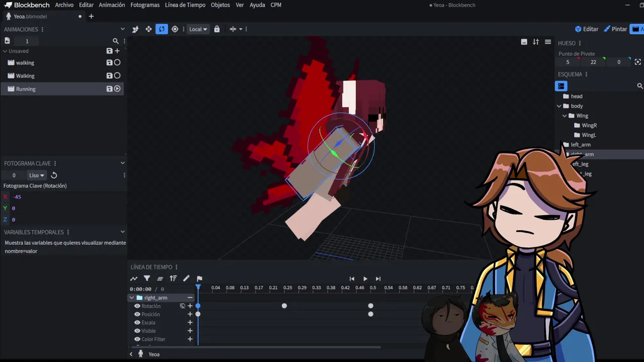Click the timeline horizontal scrollbar

click(257, 347)
